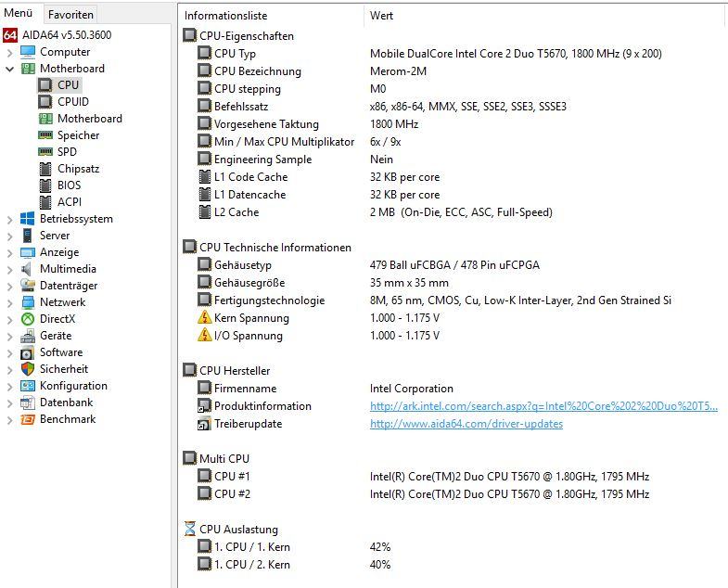
Task: Click the Software disc icon
Action: 28,352
